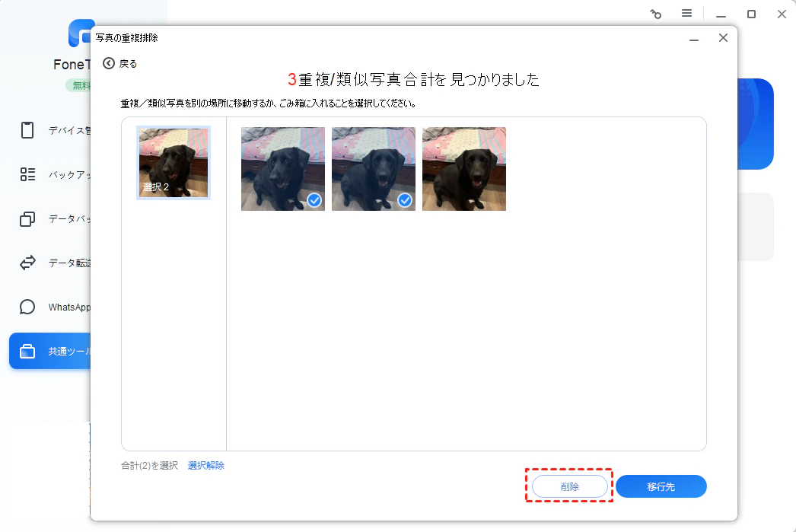Select the third unchecked dog photo

coord(464,168)
